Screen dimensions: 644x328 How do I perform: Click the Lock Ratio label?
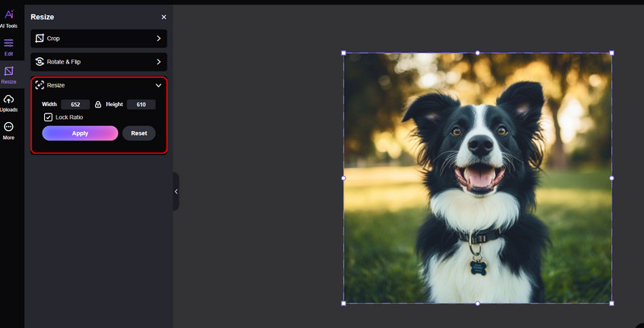[x=69, y=117]
